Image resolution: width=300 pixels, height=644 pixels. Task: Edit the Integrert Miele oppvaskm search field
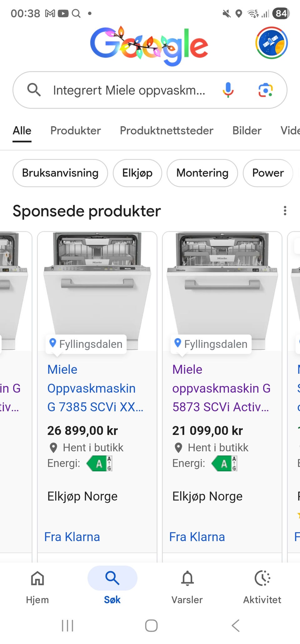(x=129, y=90)
